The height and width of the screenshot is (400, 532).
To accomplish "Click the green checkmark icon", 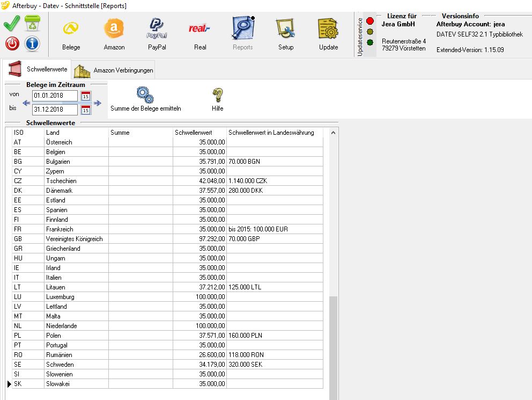I will (x=13, y=24).
